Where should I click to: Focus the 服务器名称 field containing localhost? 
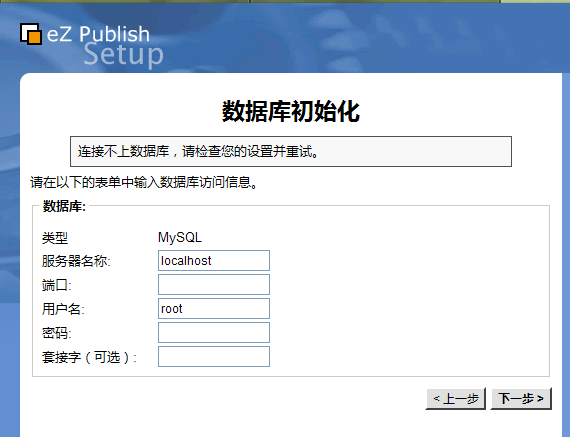point(214,260)
